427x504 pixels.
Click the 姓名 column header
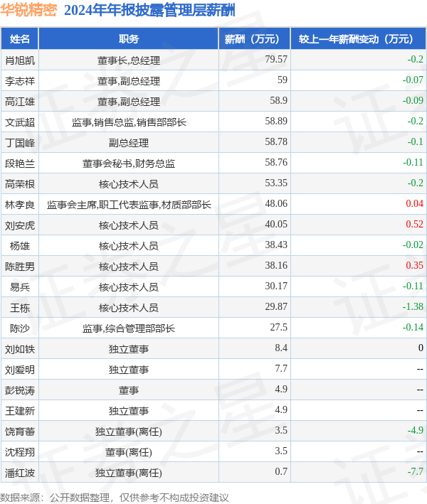point(20,39)
